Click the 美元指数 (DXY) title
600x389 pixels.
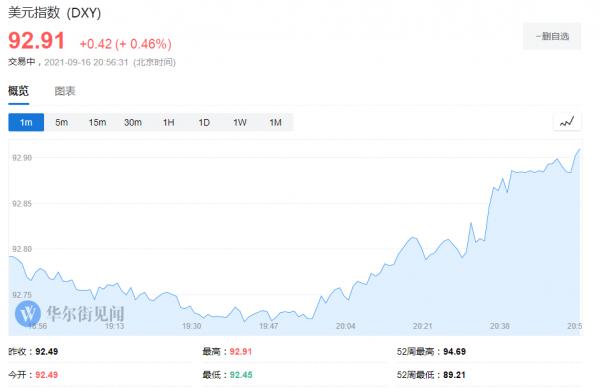(54, 13)
